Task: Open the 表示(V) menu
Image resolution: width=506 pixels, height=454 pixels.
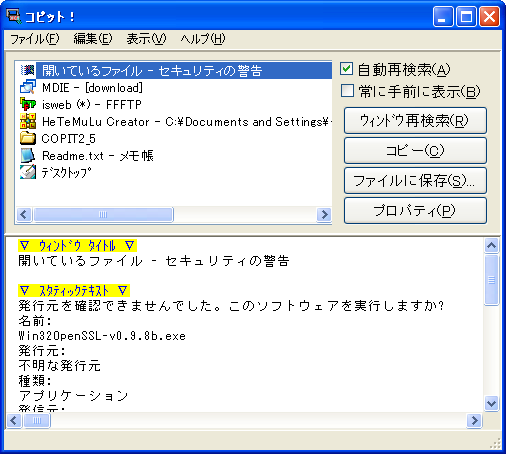Action: [x=146, y=39]
